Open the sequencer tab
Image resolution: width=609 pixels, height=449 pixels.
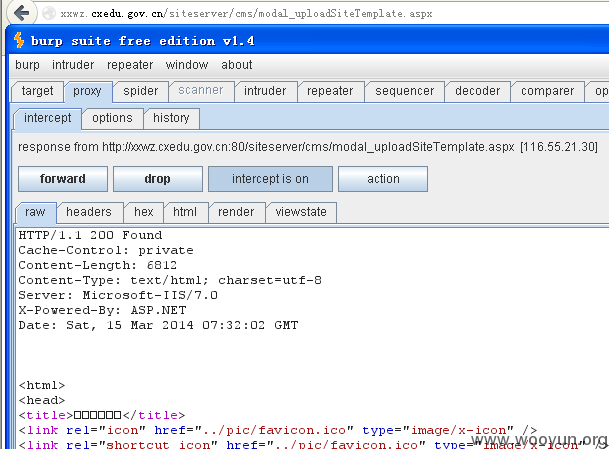[x=404, y=91]
